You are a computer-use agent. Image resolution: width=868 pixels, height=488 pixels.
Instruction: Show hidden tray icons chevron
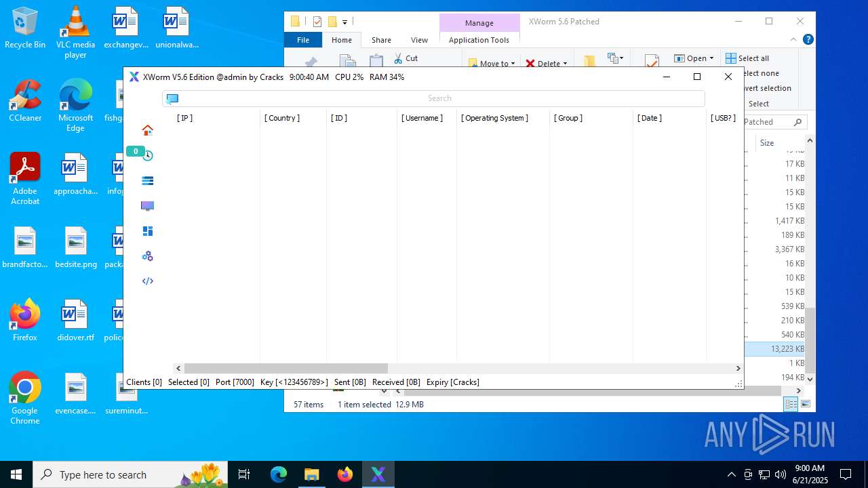(x=731, y=474)
